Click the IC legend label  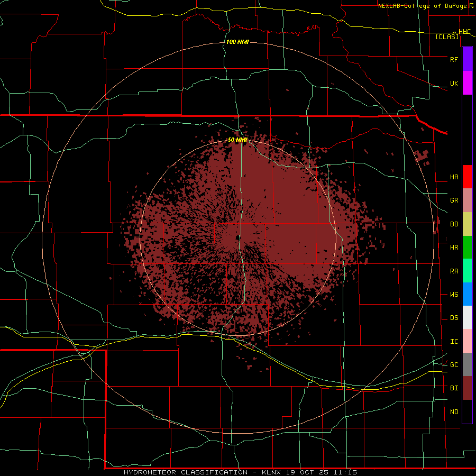coord(454,342)
